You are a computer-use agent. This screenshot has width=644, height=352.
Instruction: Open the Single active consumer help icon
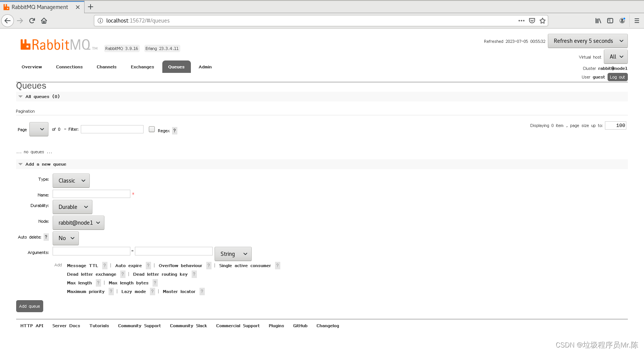click(277, 266)
